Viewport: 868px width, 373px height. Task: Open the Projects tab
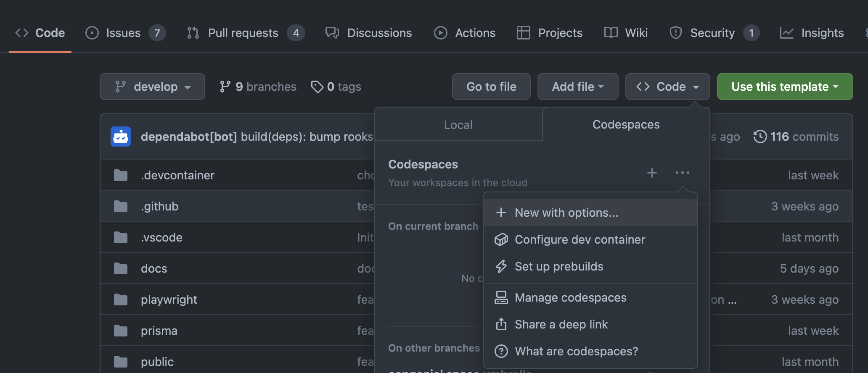[x=549, y=33]
